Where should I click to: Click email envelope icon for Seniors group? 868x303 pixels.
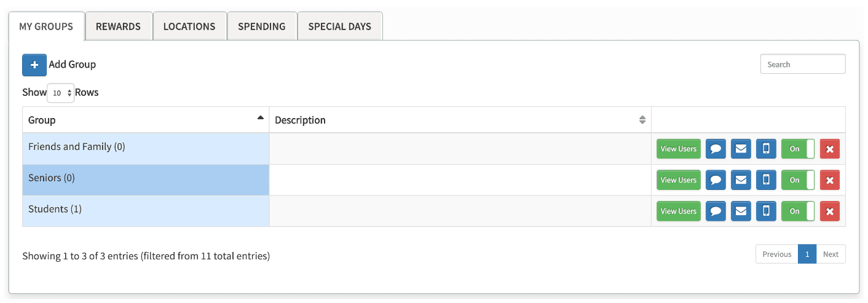click(741, 180)
